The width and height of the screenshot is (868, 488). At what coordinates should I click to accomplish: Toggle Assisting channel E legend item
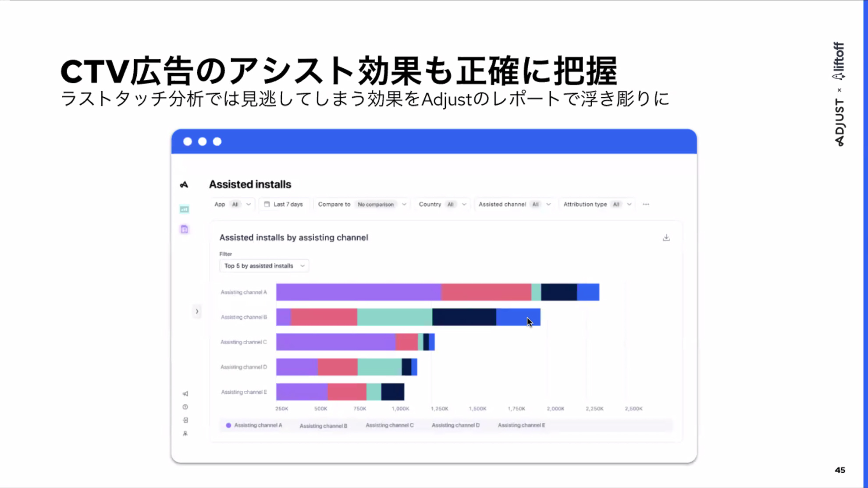tap(521, 425)
